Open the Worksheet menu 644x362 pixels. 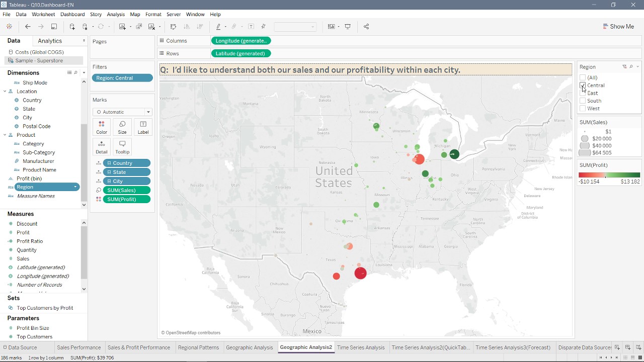point(43,14)
